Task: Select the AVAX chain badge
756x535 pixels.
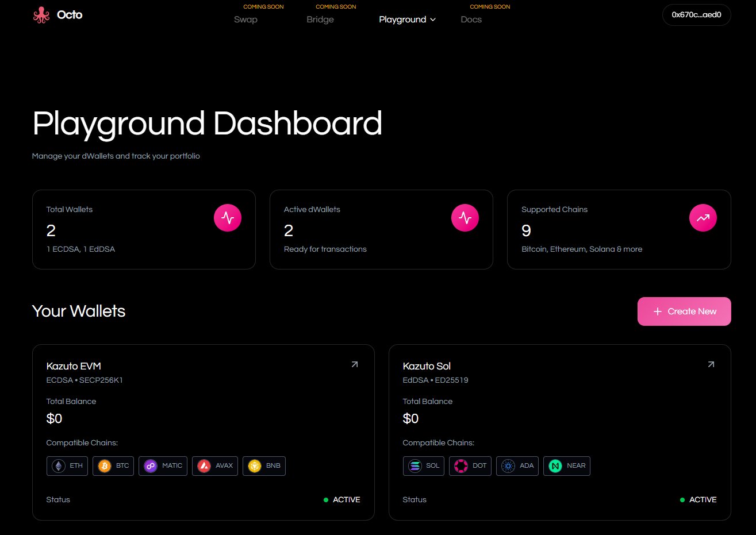Action: pos(215,466)
